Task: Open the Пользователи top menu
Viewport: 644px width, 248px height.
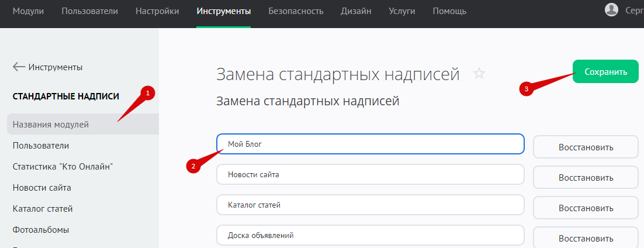Action: pos(89,11)
